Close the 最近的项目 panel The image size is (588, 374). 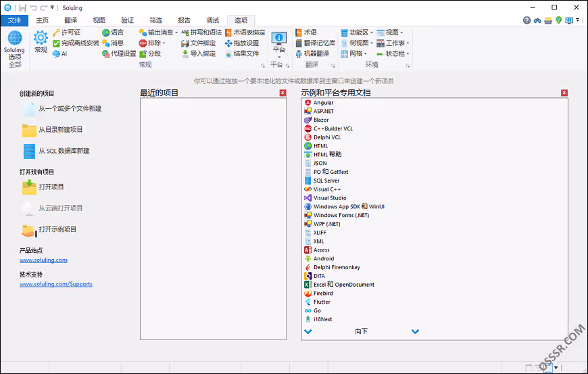(283, 93)
